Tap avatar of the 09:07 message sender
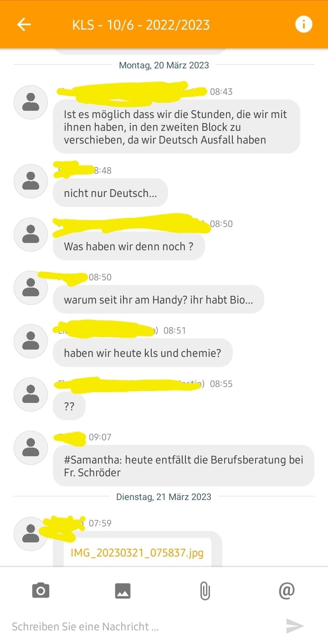The height and width of the screenshot is (644, 328). 31,448
